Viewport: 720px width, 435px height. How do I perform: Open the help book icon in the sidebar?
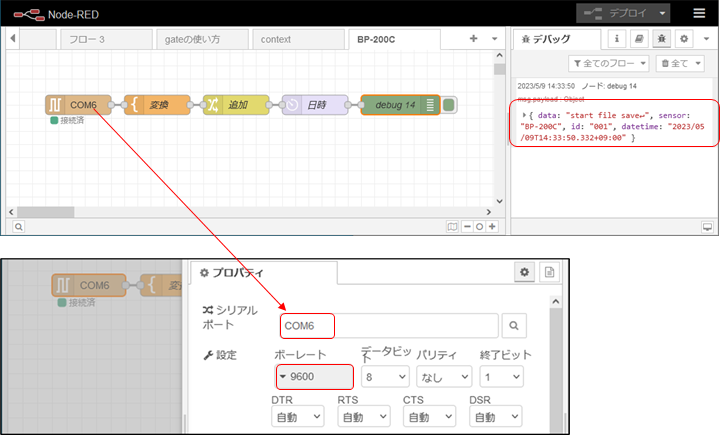click(x=638, y=39)
